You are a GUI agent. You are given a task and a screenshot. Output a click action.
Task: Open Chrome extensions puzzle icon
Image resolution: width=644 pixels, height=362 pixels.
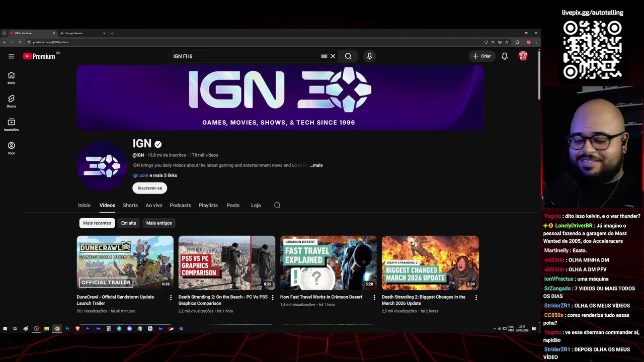[517, 42]
